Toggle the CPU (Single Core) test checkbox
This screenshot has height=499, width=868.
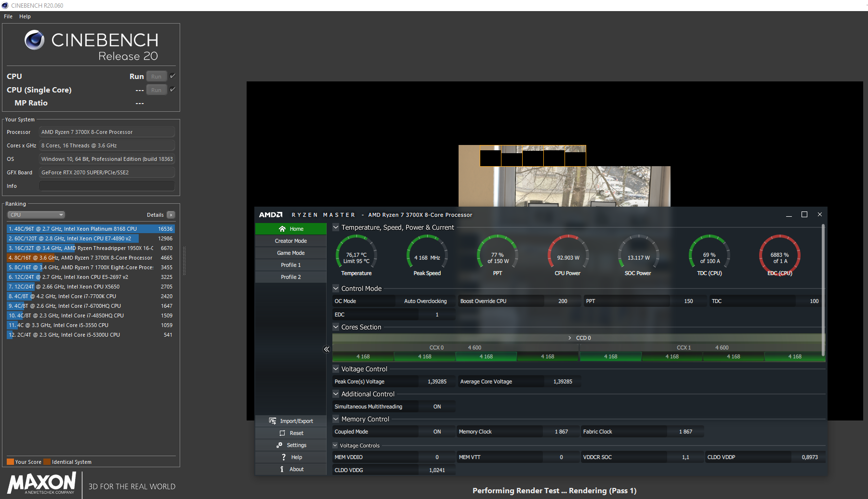click(173, 90)
